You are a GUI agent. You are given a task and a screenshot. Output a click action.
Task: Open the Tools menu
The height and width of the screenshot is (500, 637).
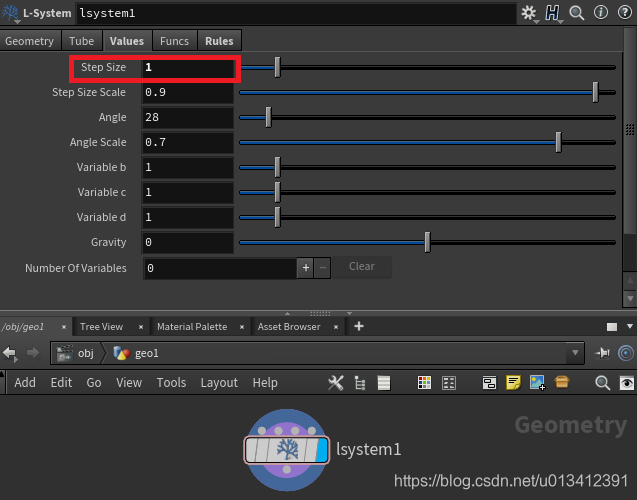(x=171, y=383)
